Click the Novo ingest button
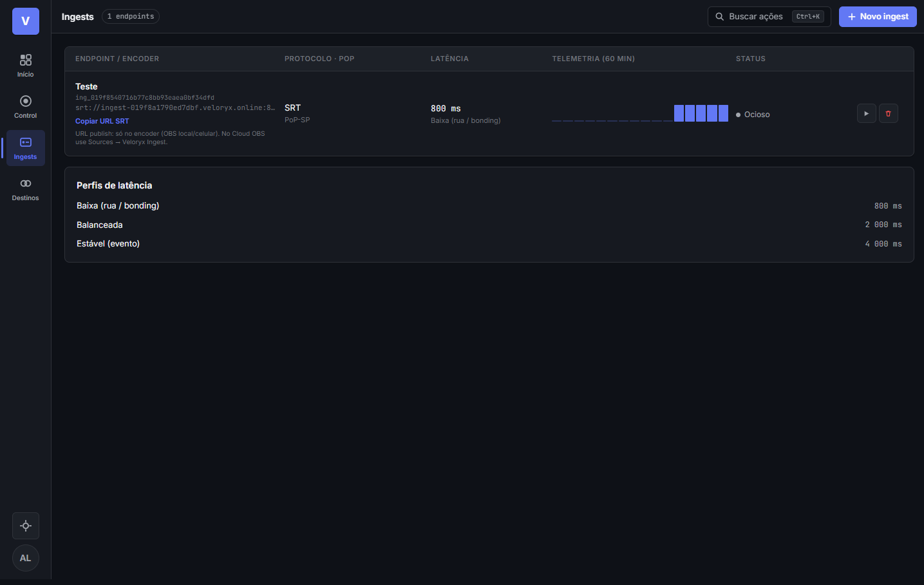 coord(878,17)
